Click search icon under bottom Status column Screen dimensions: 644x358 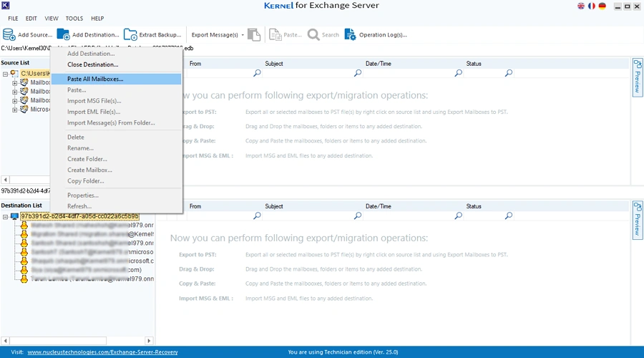[x=509, y=216]
